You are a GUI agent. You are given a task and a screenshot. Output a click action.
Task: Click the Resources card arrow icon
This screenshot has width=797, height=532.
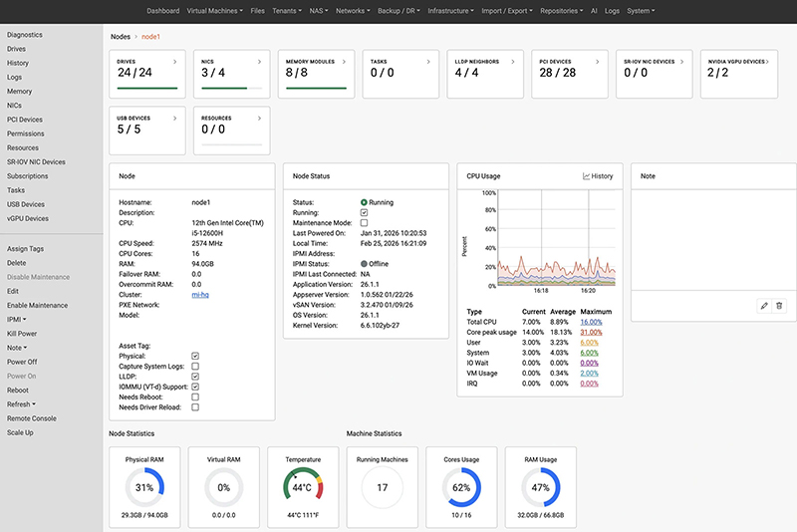[259, 119]
